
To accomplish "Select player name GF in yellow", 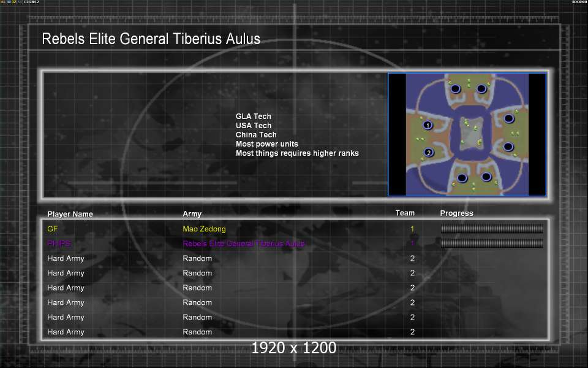I will pyautogui.click(x=53, y=229).
